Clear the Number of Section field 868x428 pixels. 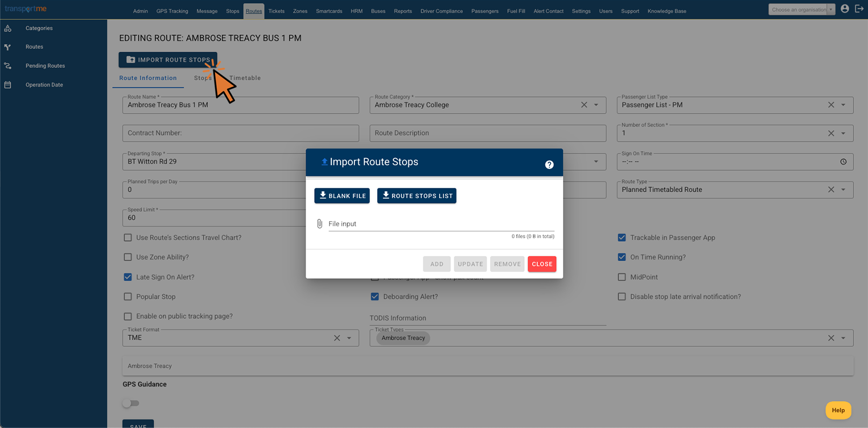(831, 133)
